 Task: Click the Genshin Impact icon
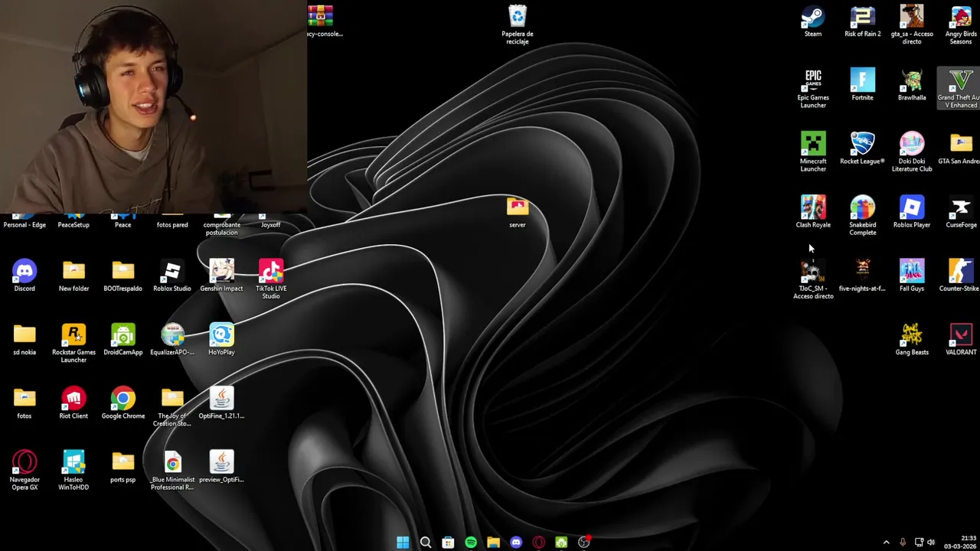[221, 275]
